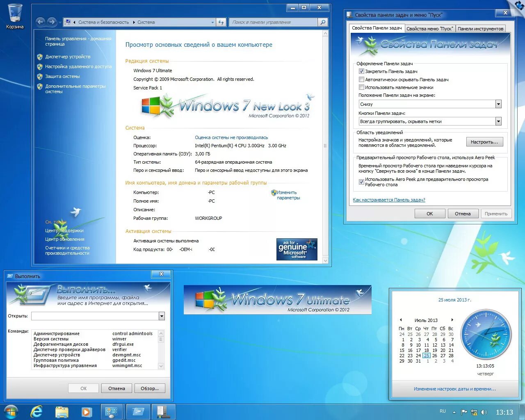525x420 pixels.
Task: Open Диспетчер устройств in the sidebar
Action: tap(68, 57)
